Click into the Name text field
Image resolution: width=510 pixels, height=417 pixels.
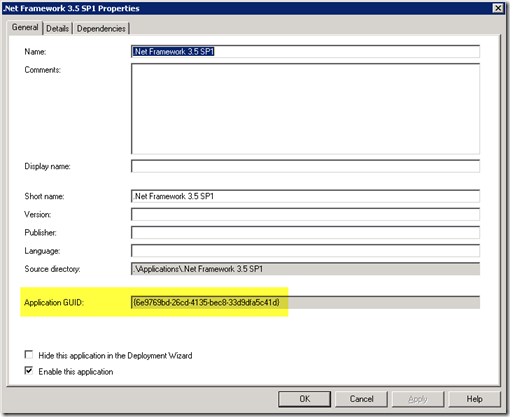coord(305,52)
